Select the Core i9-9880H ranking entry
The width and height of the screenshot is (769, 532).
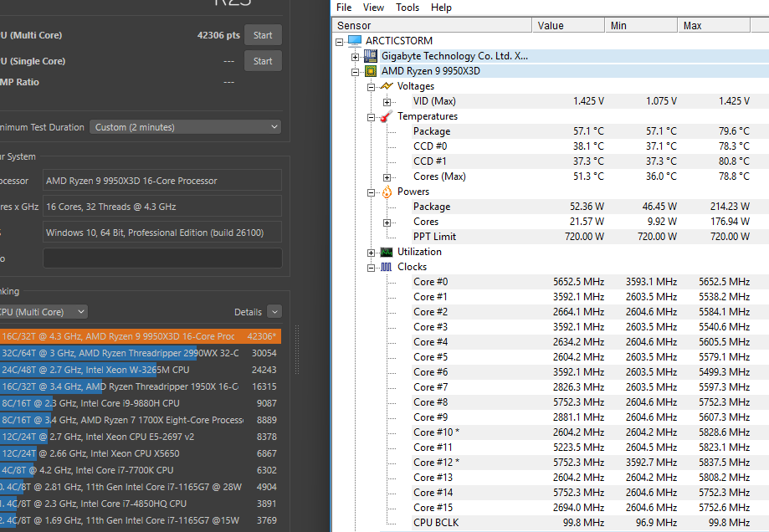tap(141, 403)
